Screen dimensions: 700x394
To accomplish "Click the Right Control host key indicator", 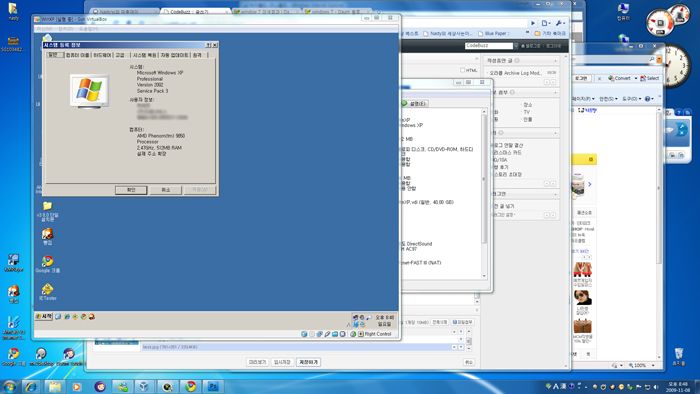I will point(375,334).
